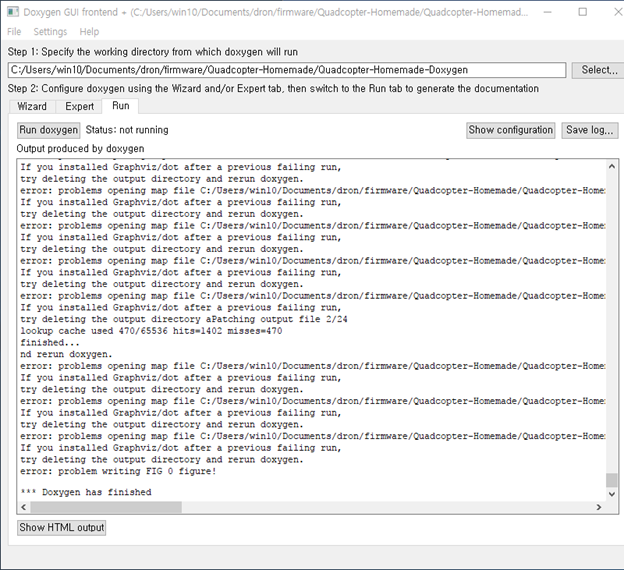The height and width of the screenshot is (570, 624).
Task: Click the '*** Doxygen has finished' line
Action: click(86, 492)
